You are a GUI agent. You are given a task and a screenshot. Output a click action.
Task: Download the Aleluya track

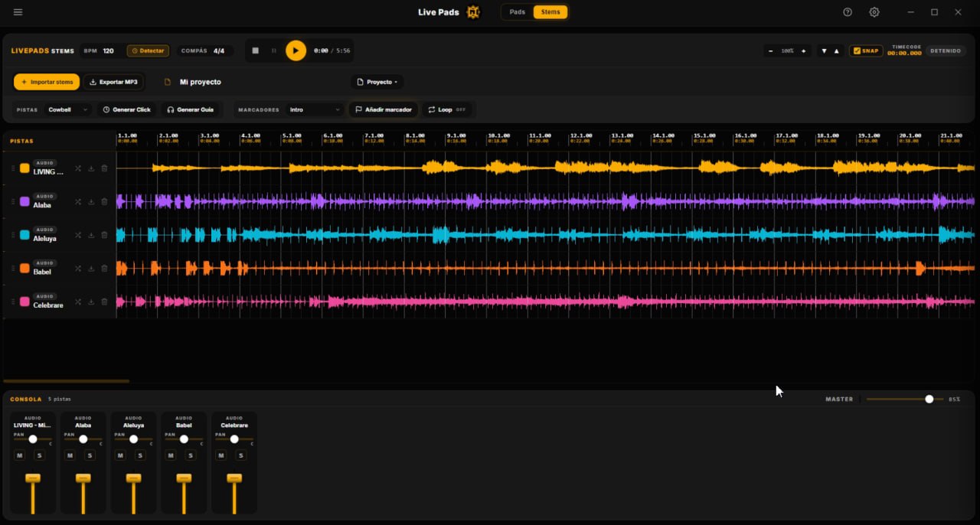pos(91,235)
